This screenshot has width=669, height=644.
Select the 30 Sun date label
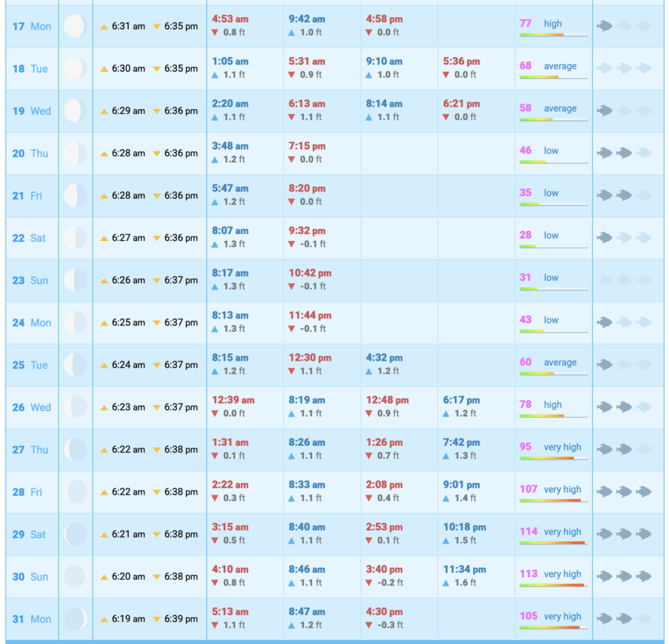point(31,576)
